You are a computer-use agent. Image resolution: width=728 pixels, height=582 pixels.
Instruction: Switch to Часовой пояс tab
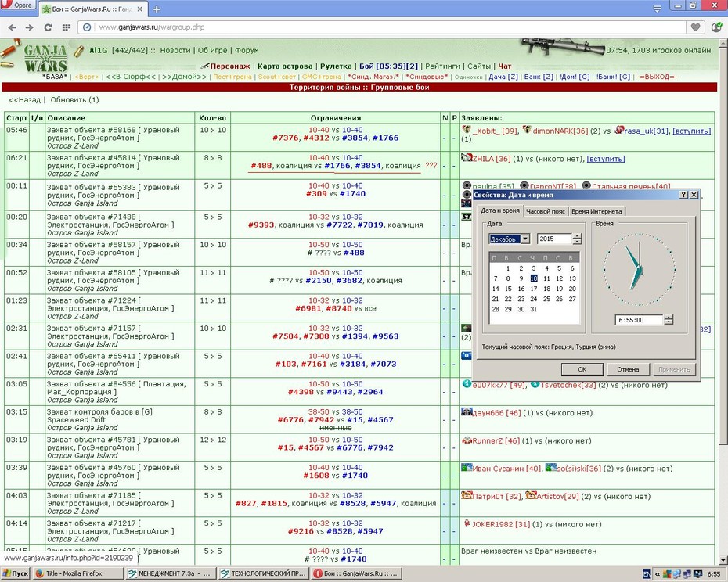coord(546,211)
